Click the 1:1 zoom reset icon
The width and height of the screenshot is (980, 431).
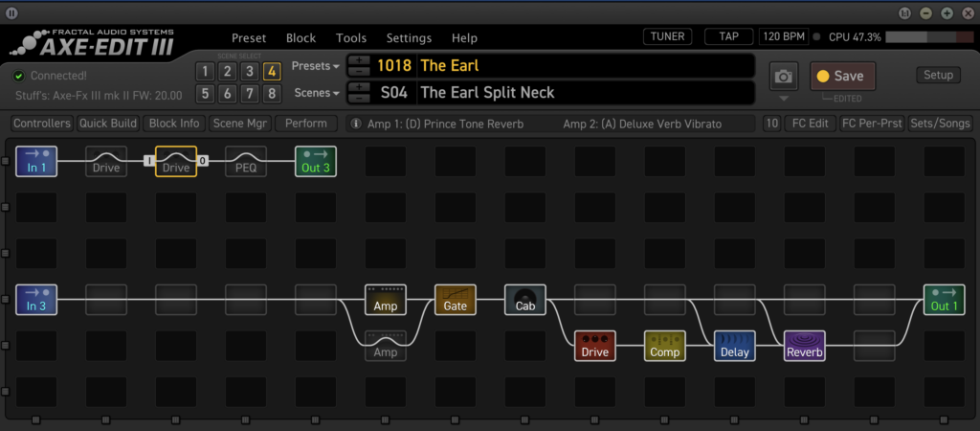pos(904,13)
